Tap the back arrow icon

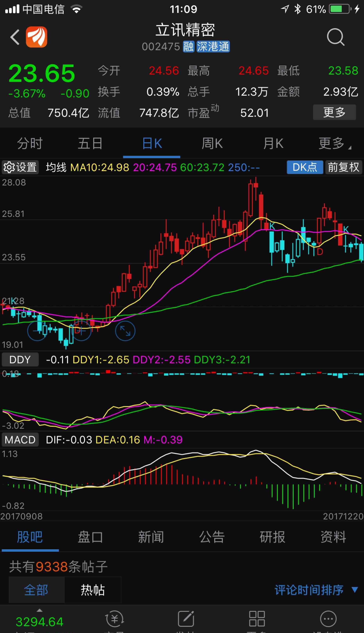[x=14, y=37]
